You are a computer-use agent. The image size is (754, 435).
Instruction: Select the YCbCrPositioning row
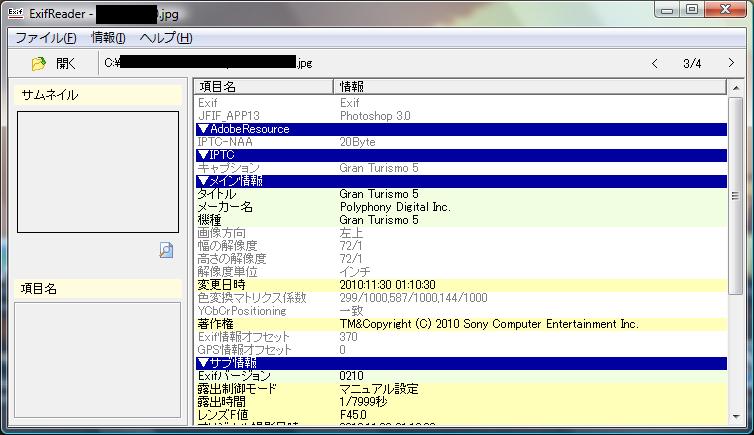click(x=462, y=311)
